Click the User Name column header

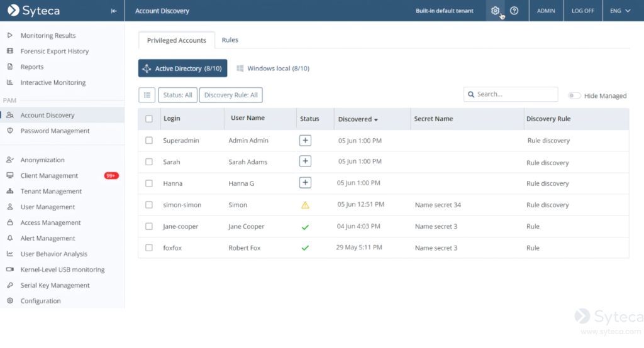[x=248, y=117]
